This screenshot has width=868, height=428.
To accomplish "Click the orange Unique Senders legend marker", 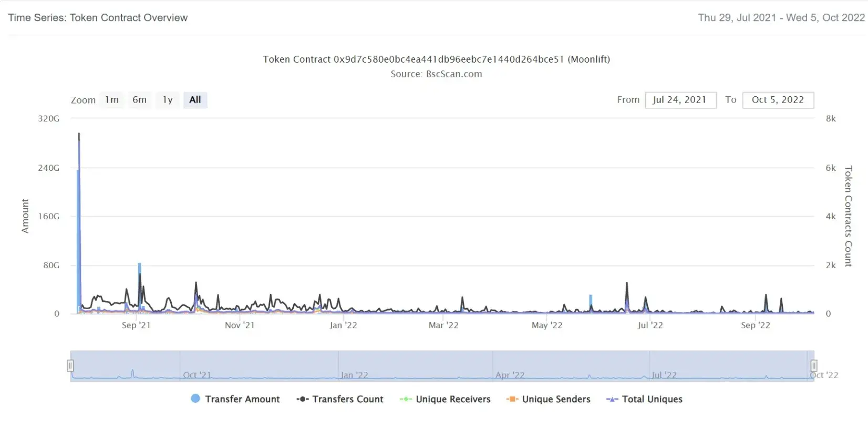I will point(512,399).
